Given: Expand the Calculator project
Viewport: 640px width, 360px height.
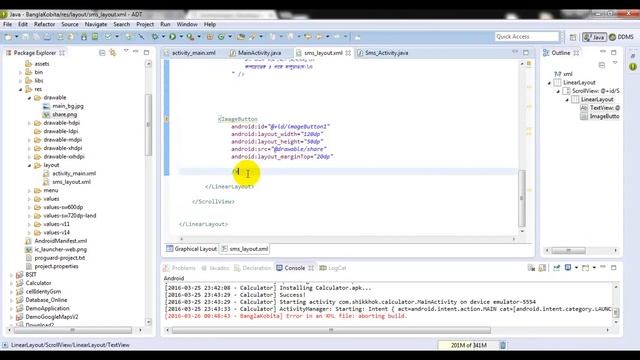Looking at the screenshot, I should [x=11, y=283].
